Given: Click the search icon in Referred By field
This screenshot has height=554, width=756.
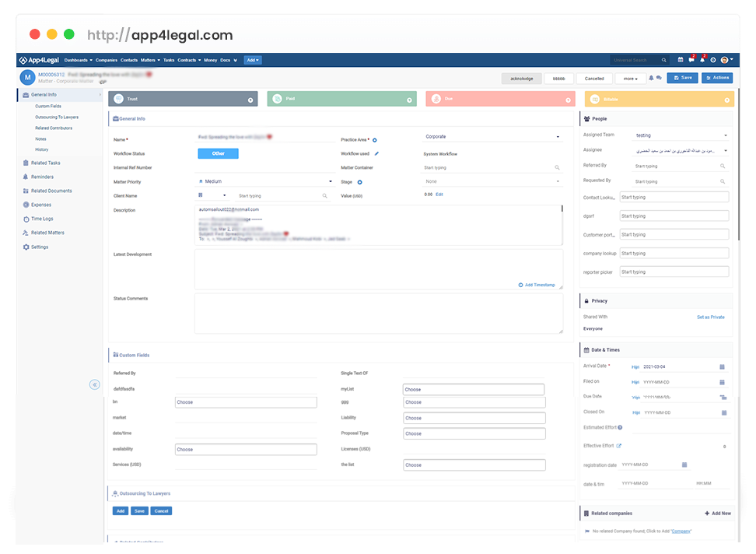Looking at the screenshot, I should point(723,166).
